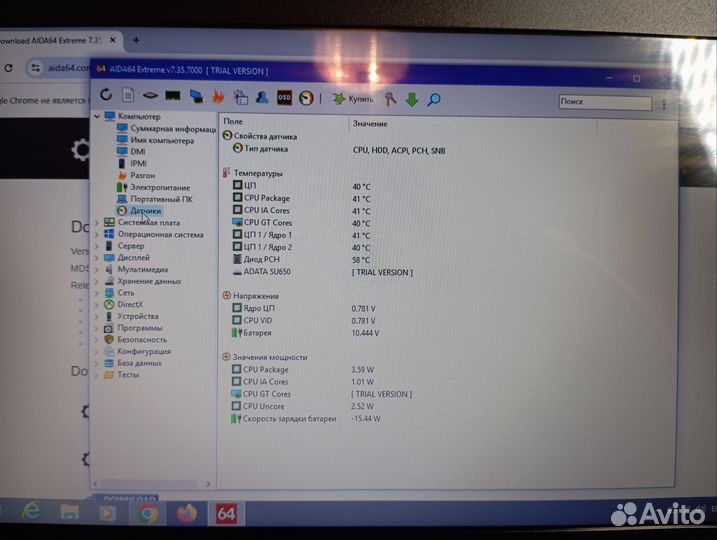This screenshot has height=540, width=717.
Task: Open File Explorer from taskbar
Action: click(69, 512)
